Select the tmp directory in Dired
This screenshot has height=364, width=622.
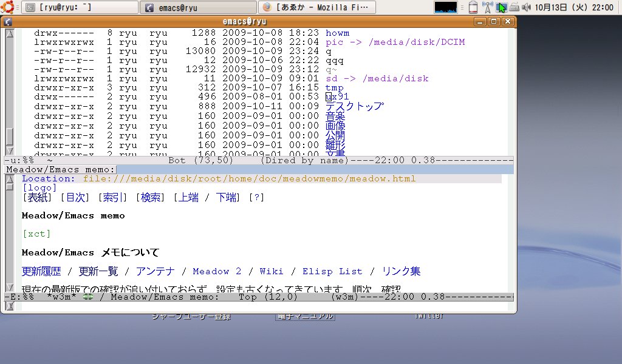(335, 87)
